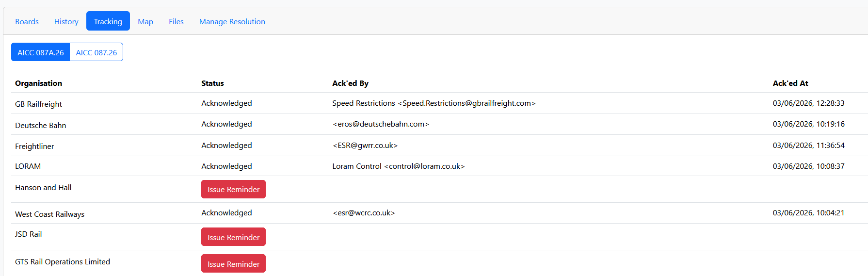Select the West Coast Railways organisation cell
868x276 pixels.
click(x=49, y=214)
